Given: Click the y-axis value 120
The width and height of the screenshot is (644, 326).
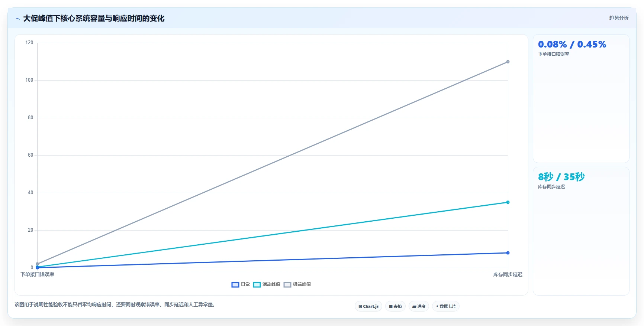Looking at the screenshot, I should pyautogui.click(x=29, y=43).
